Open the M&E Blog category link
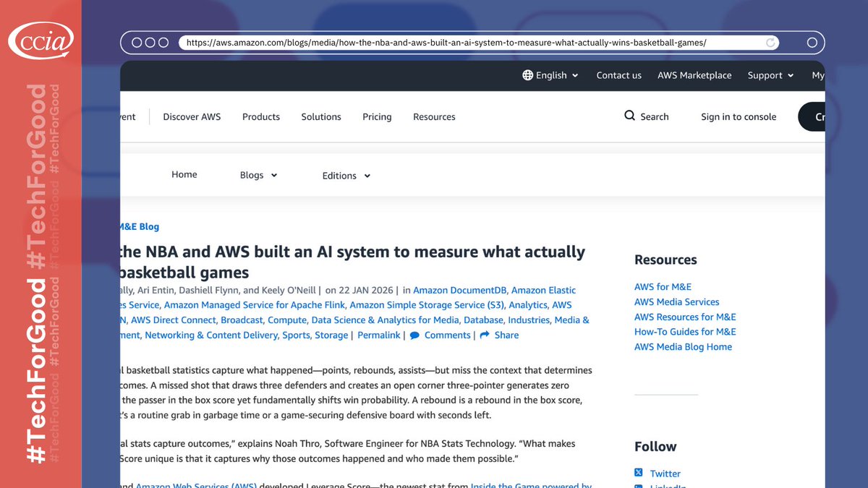868x488 pixels. pyautogui.click(x=140, y=226)
